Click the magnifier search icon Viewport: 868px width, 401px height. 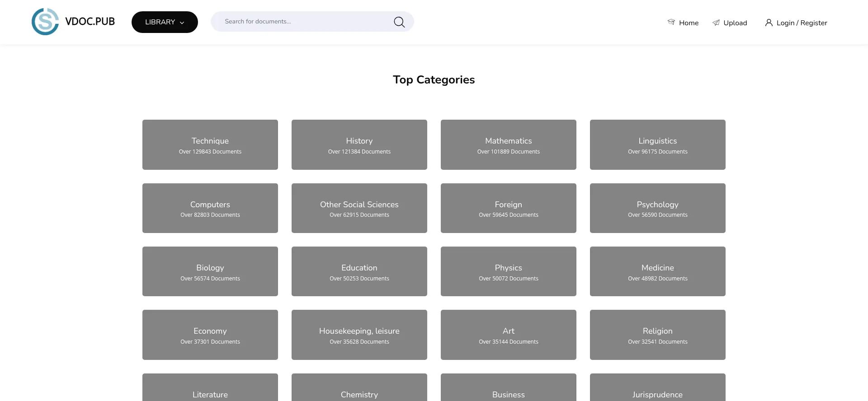coord(399,22)
